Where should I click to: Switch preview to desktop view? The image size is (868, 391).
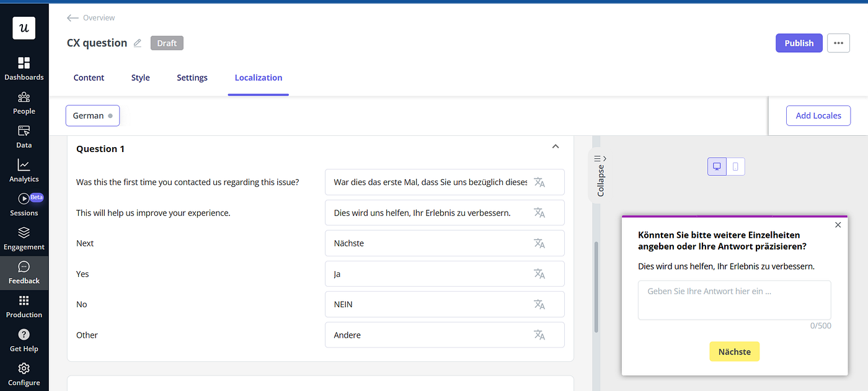[717, 166]
